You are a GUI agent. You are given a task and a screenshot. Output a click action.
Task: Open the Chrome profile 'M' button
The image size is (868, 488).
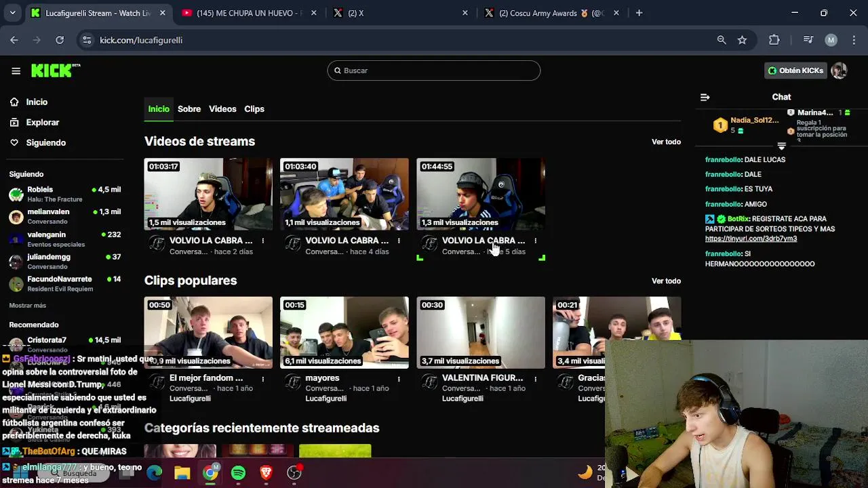coord(831,40)
